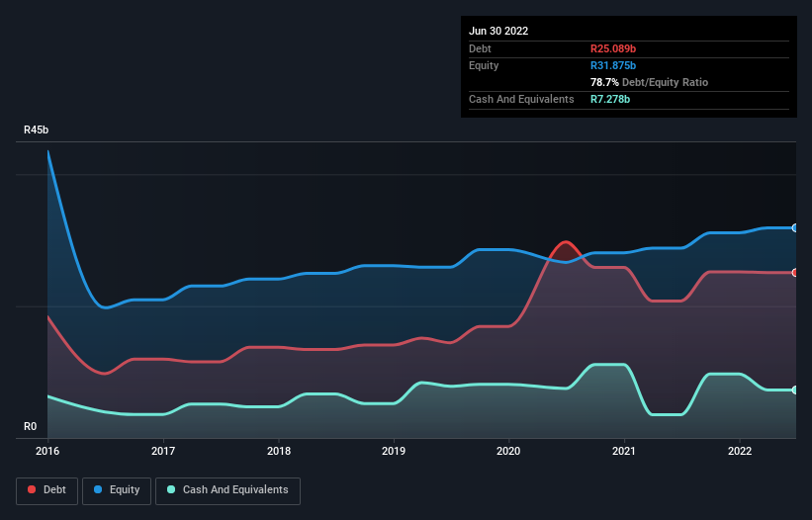The width and height of the screenshot is (812, 520).
Task: Select the red Debt endpoint marker on chart
Action: click(795, 273)
